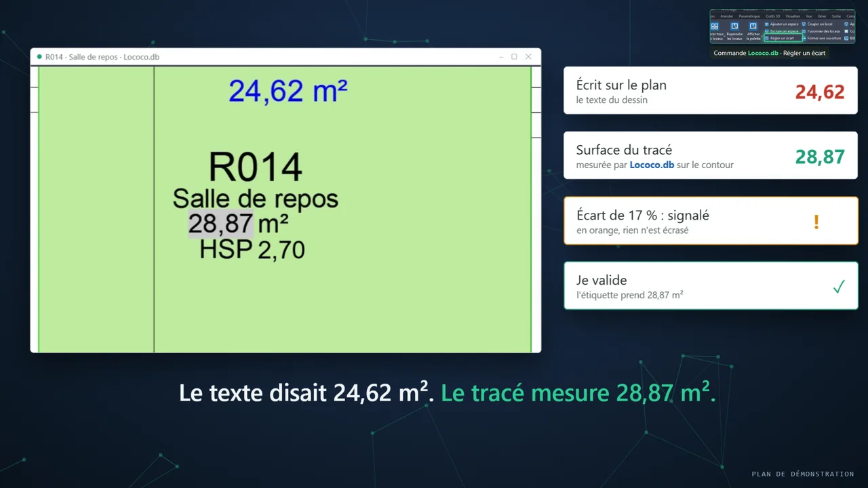The width and height of the screenshot is (868, 488).
Task: Open the Annoter ribbon tab
Action: point(727,16)
